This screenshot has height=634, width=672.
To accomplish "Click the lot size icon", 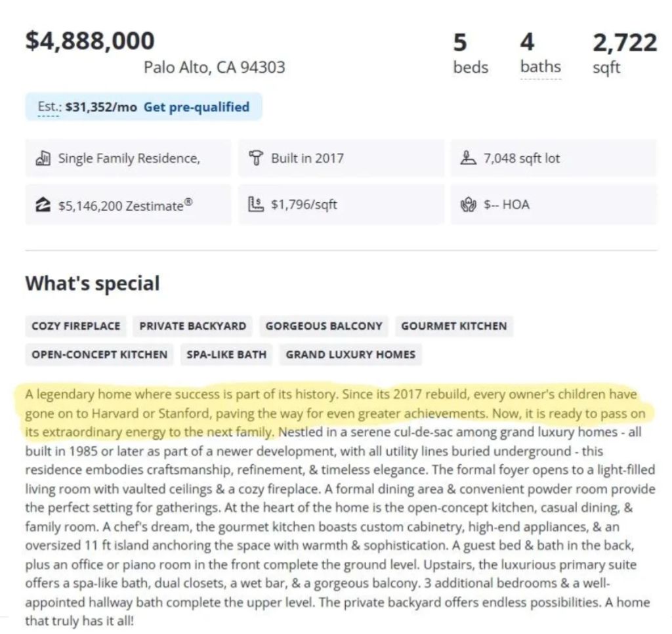I will tap(469, 158).
